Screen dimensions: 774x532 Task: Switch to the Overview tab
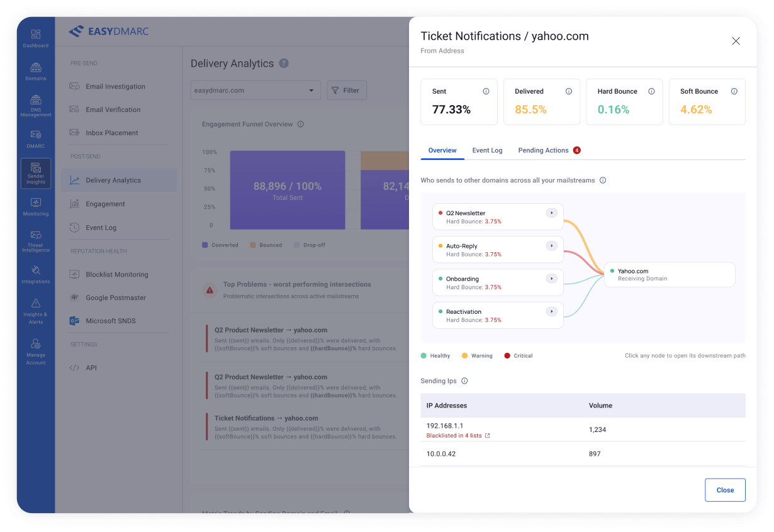click(442, 150)
